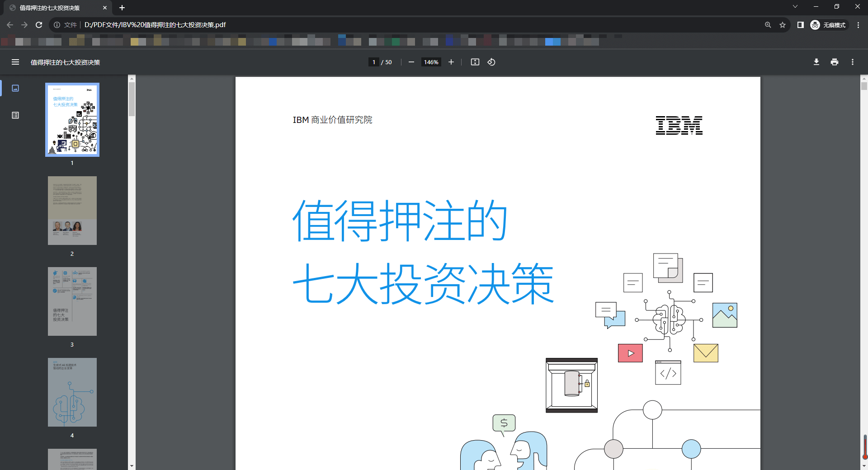This screenshot has width=868, height=470.
Task: Toggle the Chrome side panel
Action: (x=800, y=25)
